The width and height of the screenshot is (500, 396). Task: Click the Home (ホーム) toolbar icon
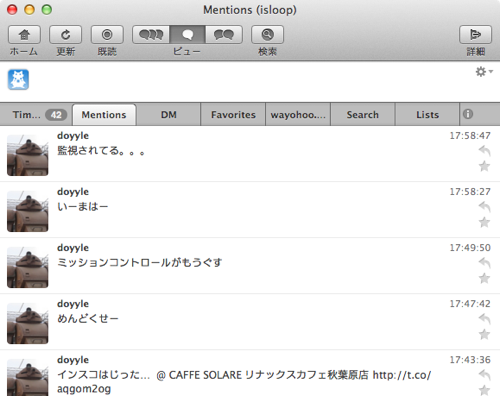24,35
